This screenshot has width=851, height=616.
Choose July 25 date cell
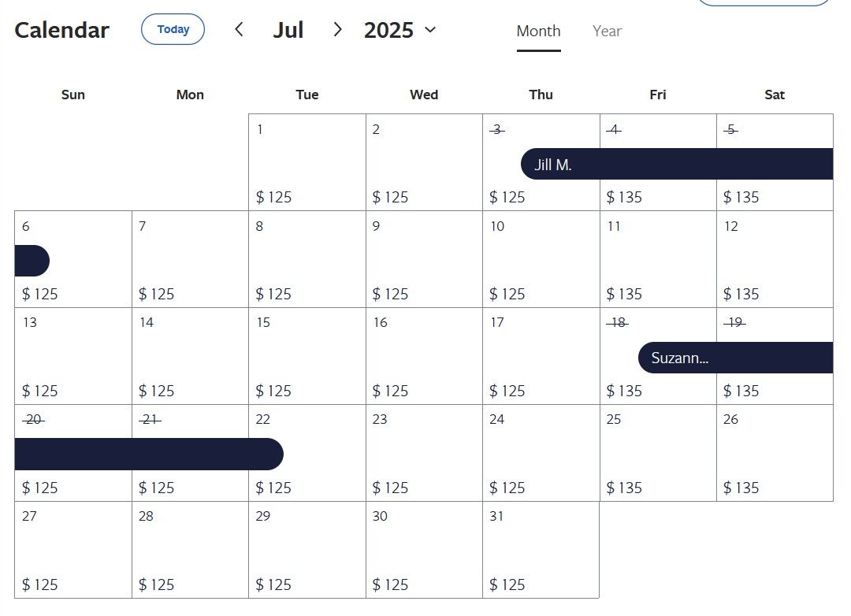coord(658,453)
